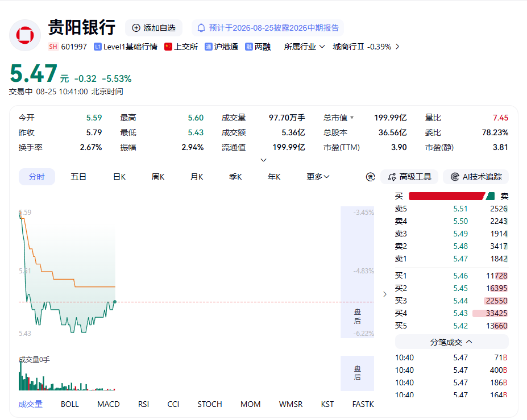This screenshot has height=420, width=527.
Task: Click the 贵阳银行 red logo
Action: [25, 35]
